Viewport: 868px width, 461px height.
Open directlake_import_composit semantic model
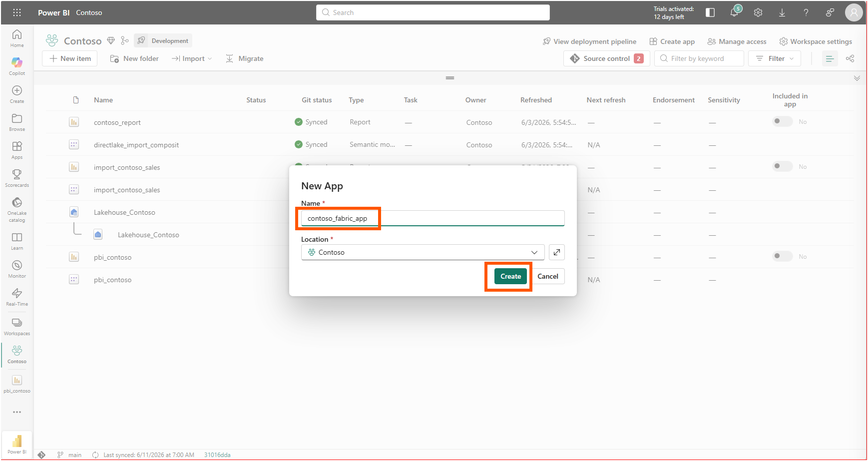[136, 145]
